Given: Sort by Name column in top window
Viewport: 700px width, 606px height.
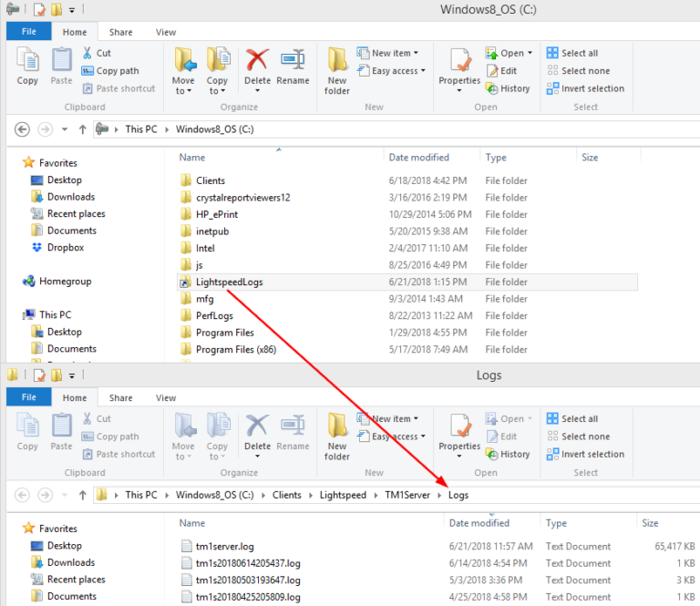Looking at the screenshot, I should (x=192, y=158).
